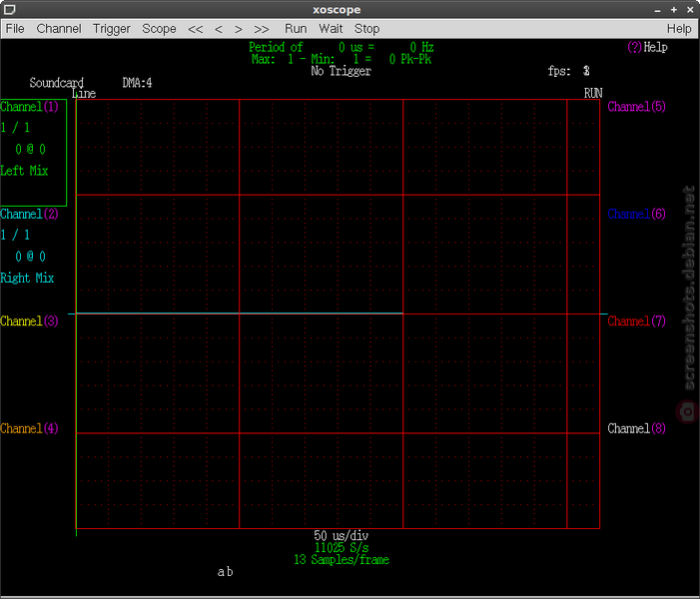The height and width of the screenshot is (599, 700).
Task: Select Channel(4) label
Action: tap(30, 428)
